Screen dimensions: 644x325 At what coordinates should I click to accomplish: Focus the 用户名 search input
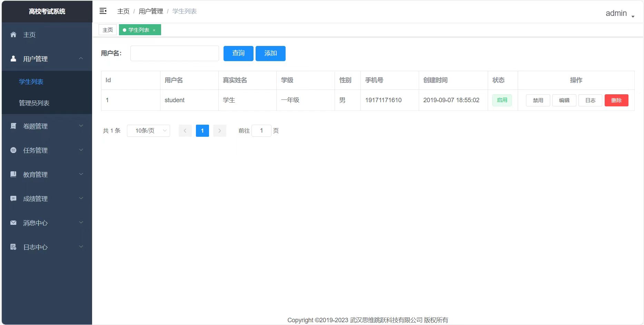click(x=175, y=53)
